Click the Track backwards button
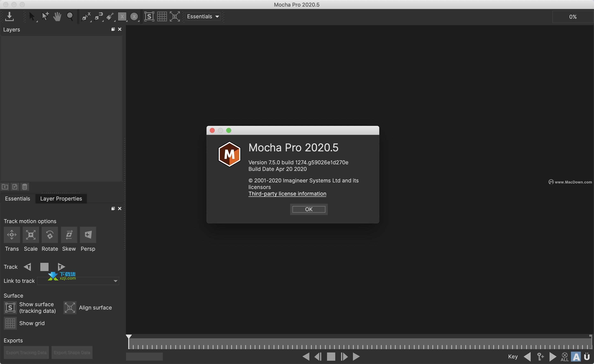 pos(28,267)
